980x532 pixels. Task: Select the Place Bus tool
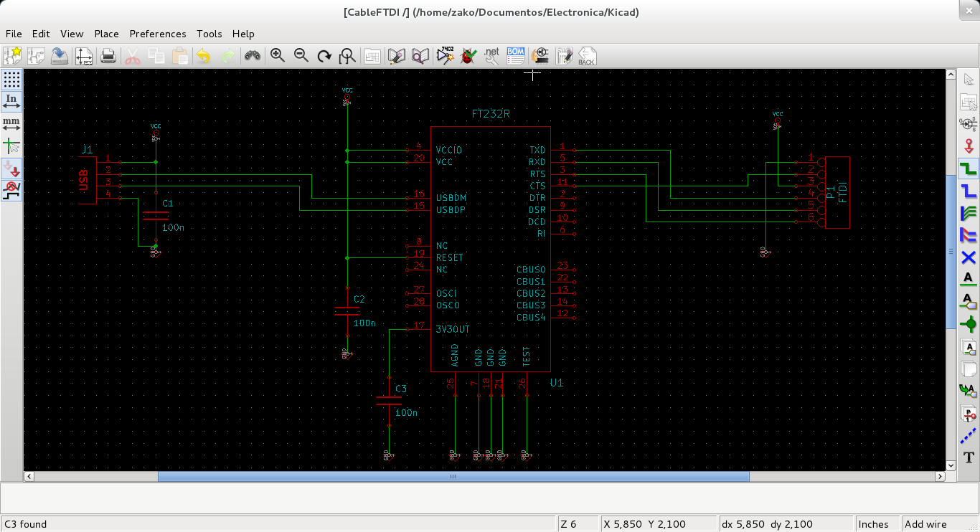coord(967,191)
